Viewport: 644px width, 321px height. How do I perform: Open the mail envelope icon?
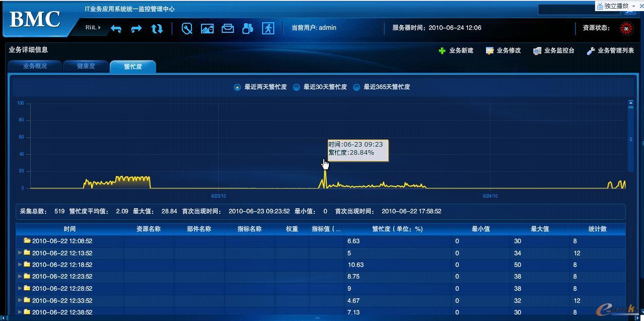point(227,29)
